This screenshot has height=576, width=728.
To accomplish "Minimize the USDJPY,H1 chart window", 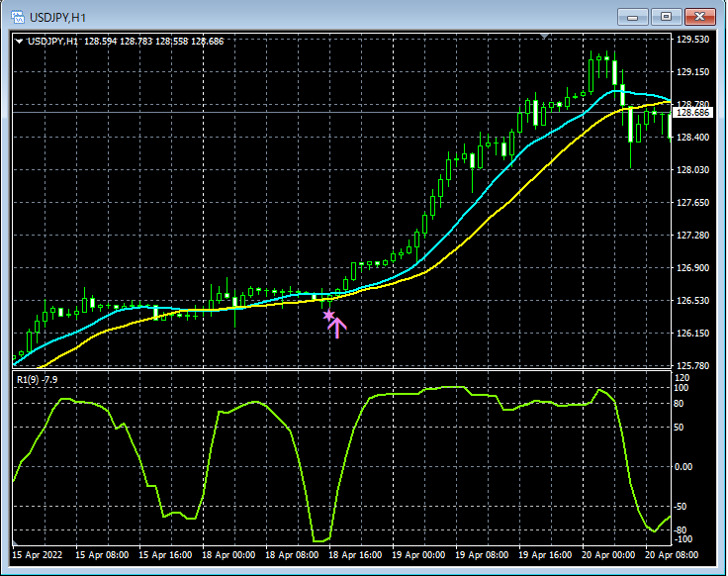I will (x=632, y=17).
